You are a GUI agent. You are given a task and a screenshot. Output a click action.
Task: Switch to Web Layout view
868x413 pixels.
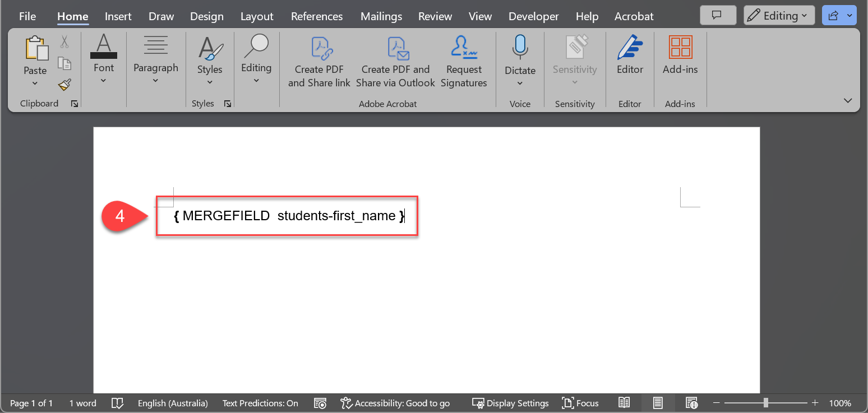pos(692,403)
